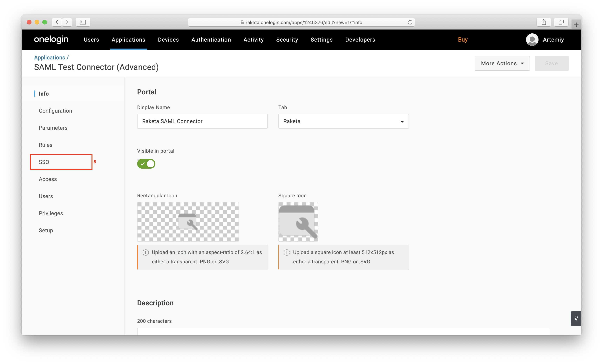This screenshot has height=364, width=603.
Task: Open a new tab with plus icon
Action: click(576, 25)
